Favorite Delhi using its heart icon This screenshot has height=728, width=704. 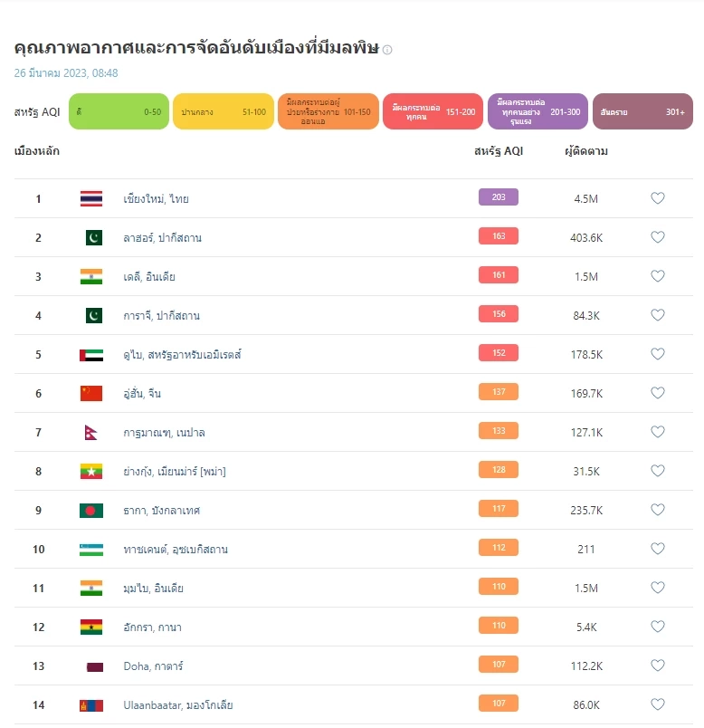pos(658,275)
